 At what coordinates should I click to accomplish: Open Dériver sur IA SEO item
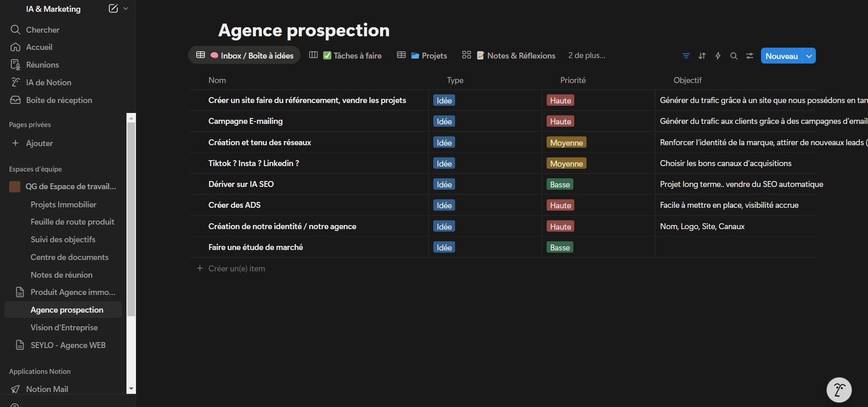(x=241, y=184)
